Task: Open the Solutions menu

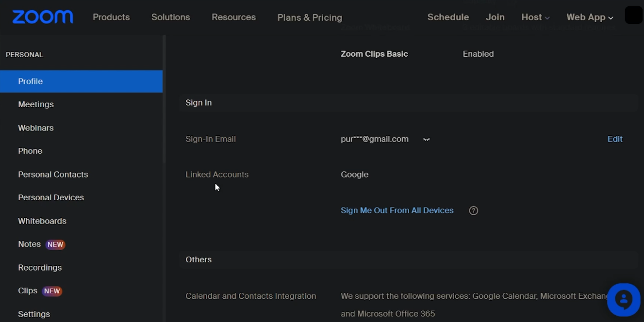Action: click(x=170, y=17)
